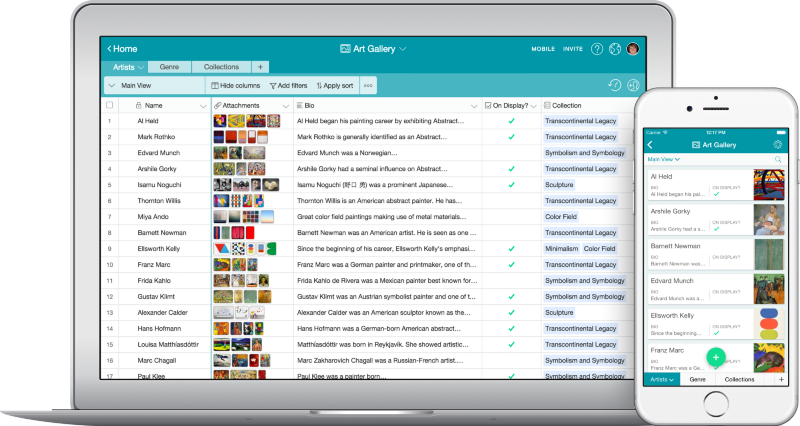Open the revision history clock icon
The height and width of the screenshot is (426, 800).
click(x=615, y=86)
